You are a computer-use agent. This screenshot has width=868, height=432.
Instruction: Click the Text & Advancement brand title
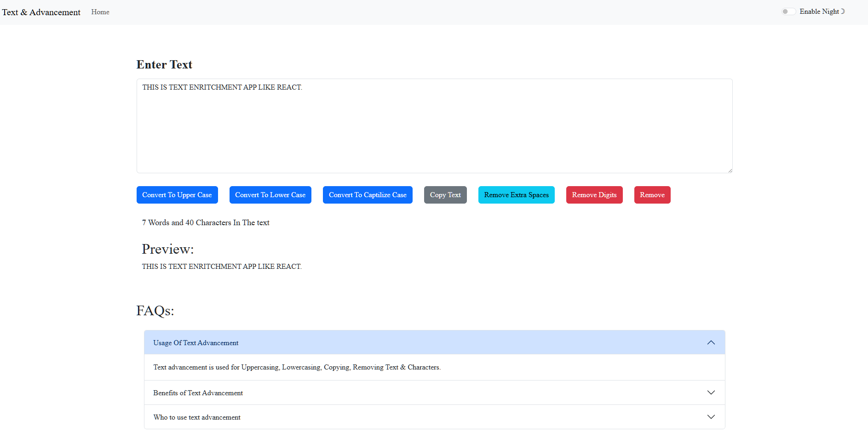41,12
